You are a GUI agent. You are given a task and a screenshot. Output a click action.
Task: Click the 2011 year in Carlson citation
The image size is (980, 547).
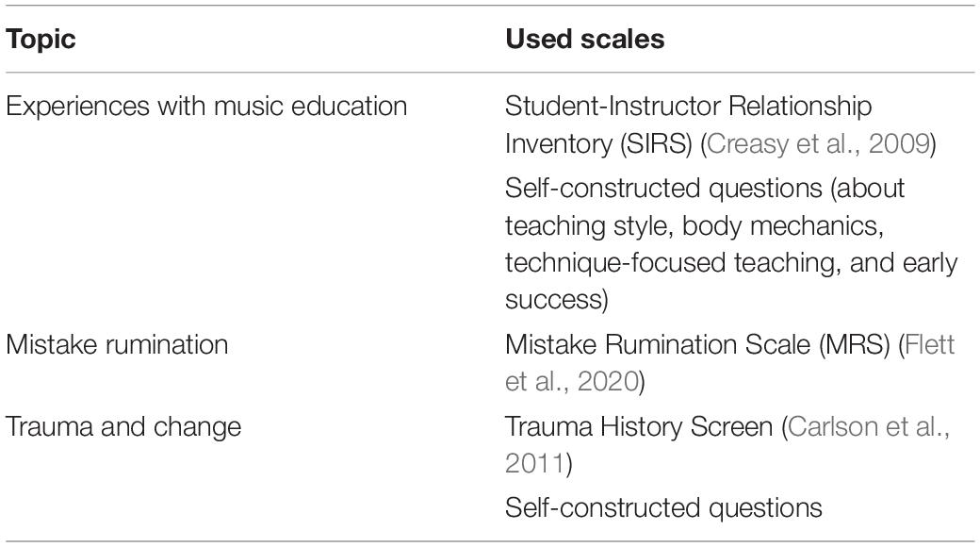(x=534, y=464)
